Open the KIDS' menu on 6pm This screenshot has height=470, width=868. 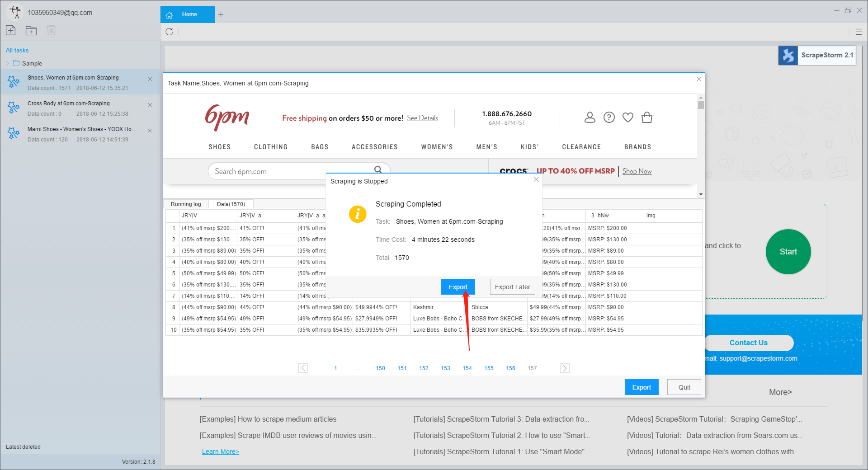[x=529, y=147]
